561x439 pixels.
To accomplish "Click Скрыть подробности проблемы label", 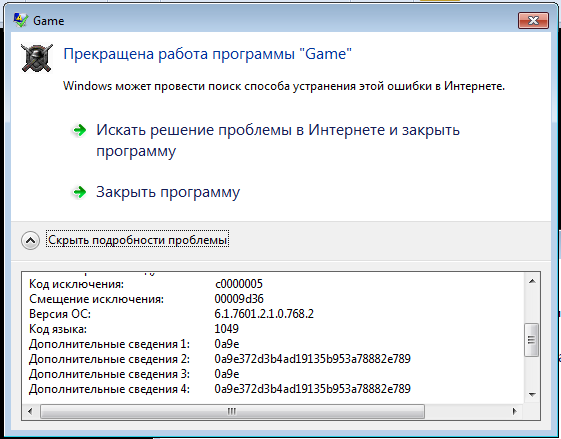I will (x=137, y=240).
